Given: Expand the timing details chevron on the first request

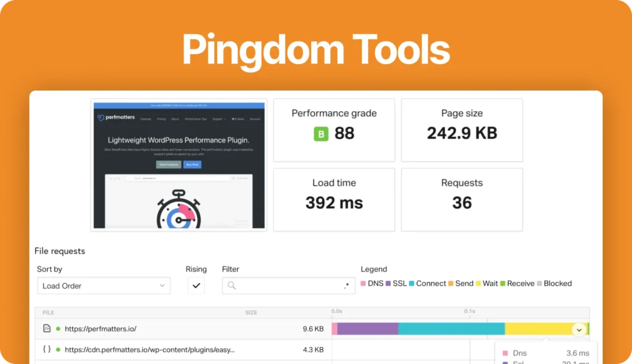Looking at the screenshot, I should point(579,329).
